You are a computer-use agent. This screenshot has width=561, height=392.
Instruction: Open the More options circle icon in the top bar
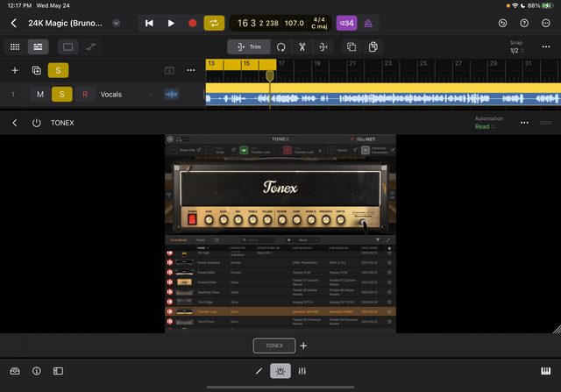point(545,24)
